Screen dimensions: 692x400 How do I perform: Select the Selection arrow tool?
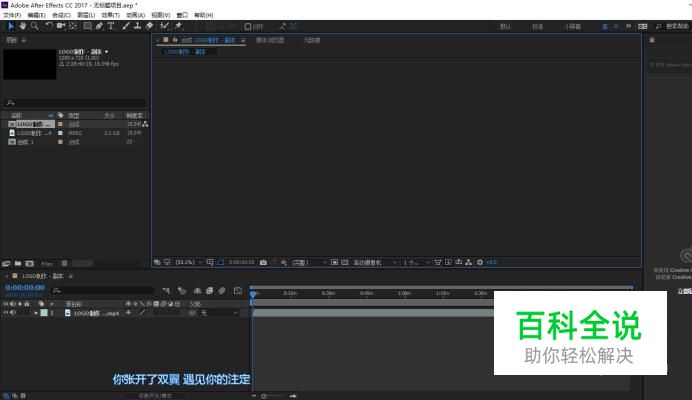(x=11, y=26)
